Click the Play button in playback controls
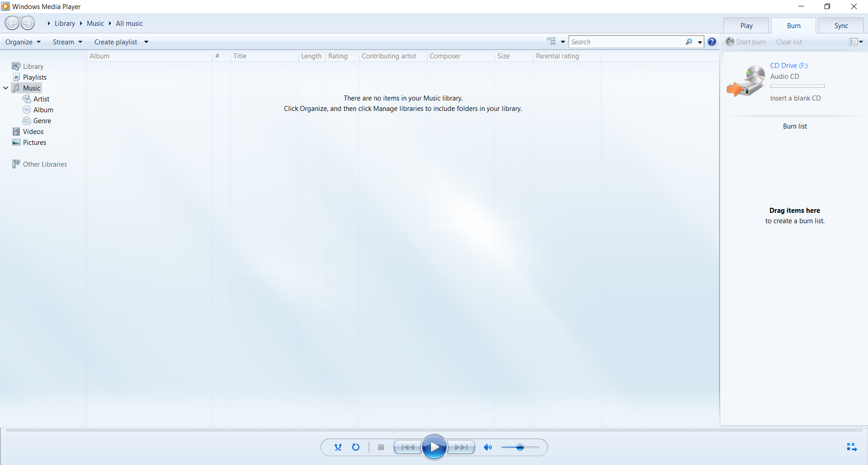The width and height of the screenshot is (868, 465). click(434, 447)
